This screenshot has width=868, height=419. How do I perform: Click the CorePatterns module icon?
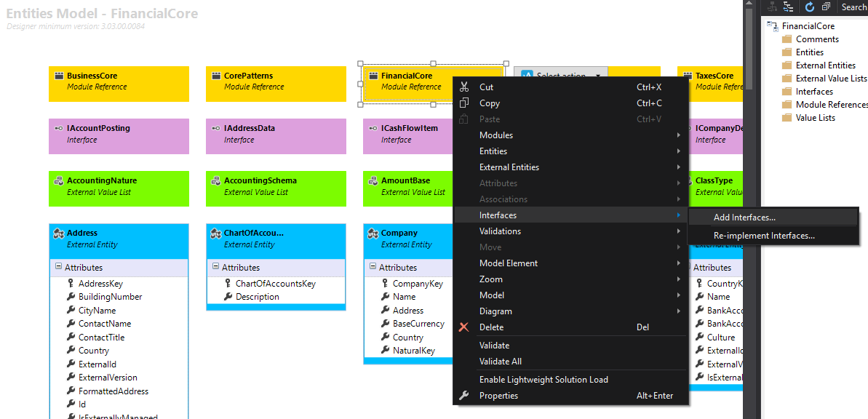coord(215,76)
